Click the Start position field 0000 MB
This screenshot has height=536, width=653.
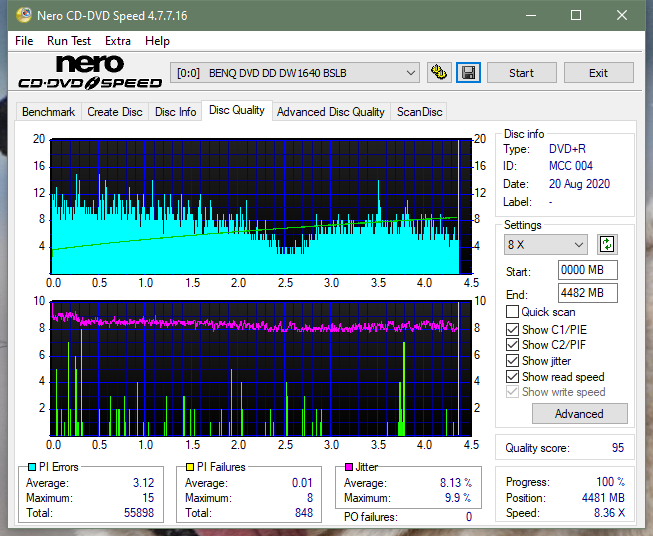tap(587, 270)
